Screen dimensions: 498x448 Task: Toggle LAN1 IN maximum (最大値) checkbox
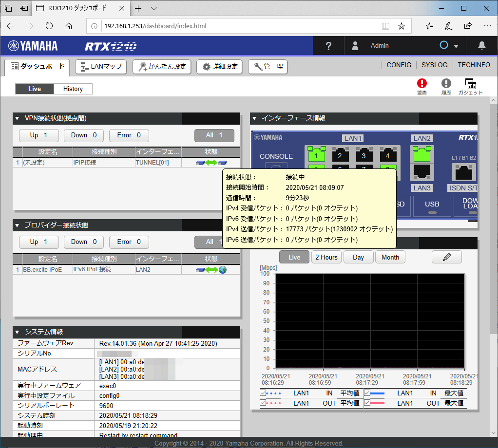(x=367, y=393)
